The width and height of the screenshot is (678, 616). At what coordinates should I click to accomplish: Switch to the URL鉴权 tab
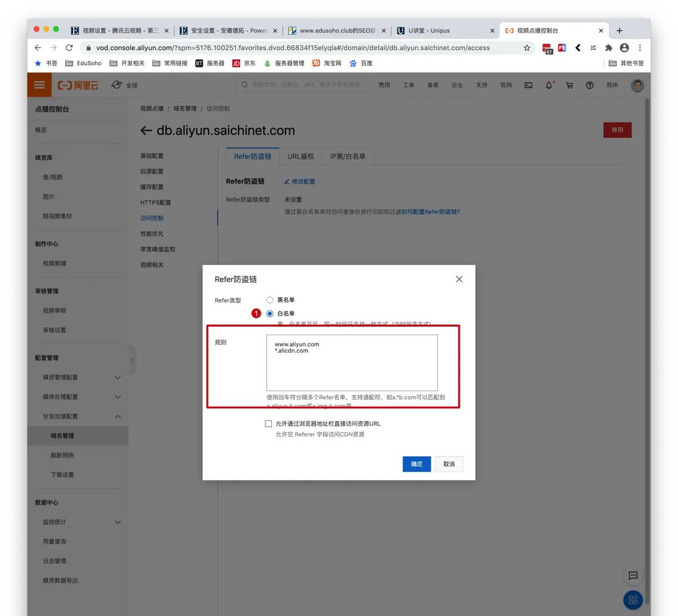tap(301, 157)
